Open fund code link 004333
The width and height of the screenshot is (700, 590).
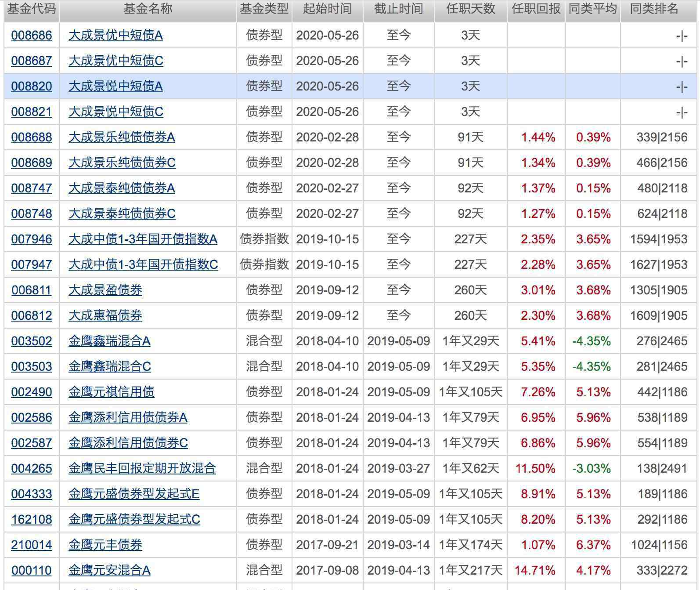32,494
